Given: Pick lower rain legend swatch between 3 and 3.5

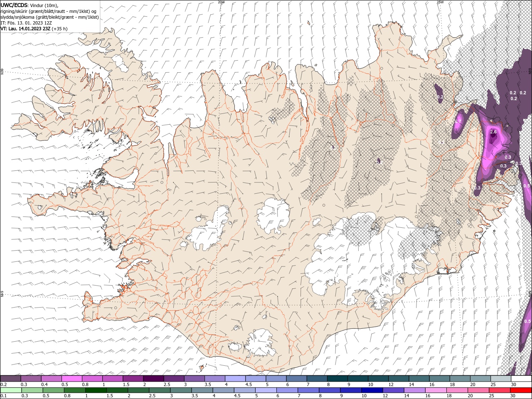Looking at the screenshot, I should (x=181, y=390).
